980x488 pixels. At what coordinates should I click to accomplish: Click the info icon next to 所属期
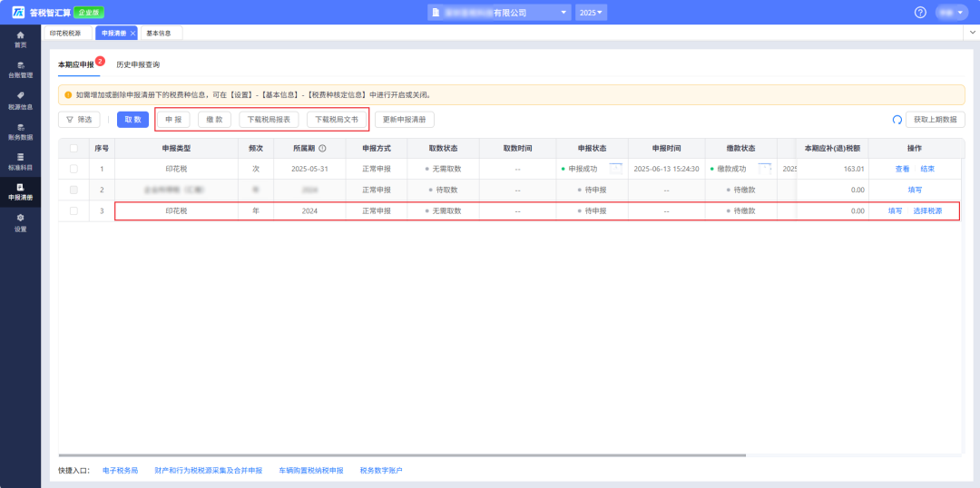click(322, 149)
